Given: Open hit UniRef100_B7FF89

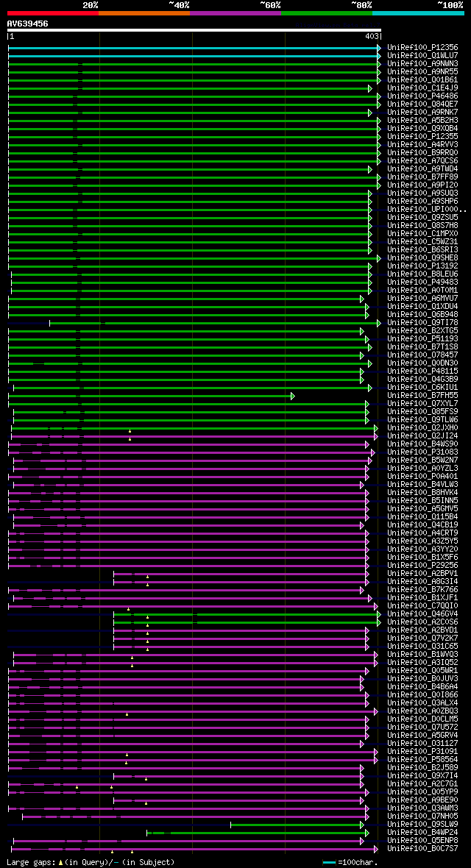Looking at the screenshot, I should (x=422, y=177).
